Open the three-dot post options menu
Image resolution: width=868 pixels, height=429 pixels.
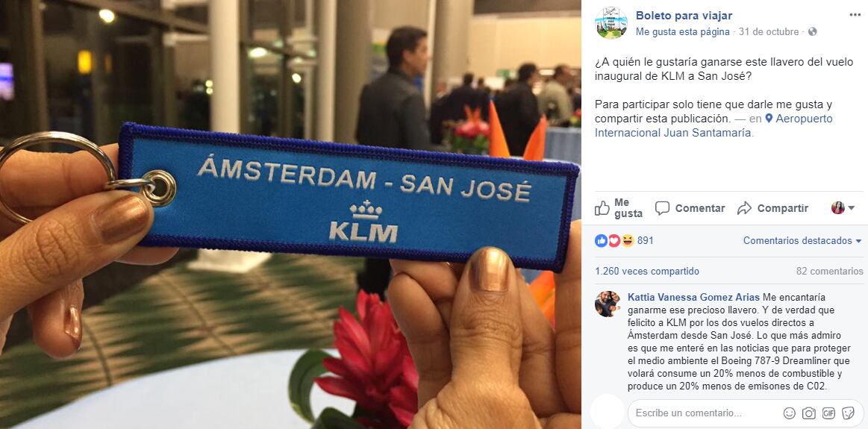(855, 15)
